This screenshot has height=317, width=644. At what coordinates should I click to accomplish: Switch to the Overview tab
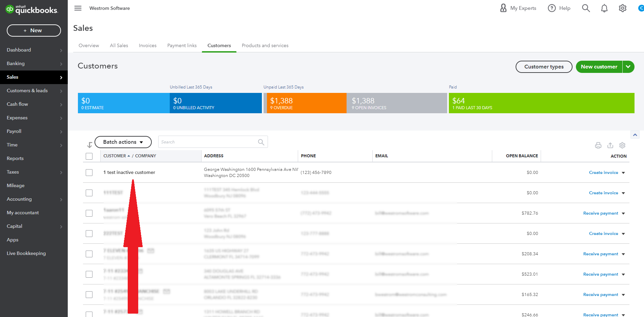click(89, 45)
